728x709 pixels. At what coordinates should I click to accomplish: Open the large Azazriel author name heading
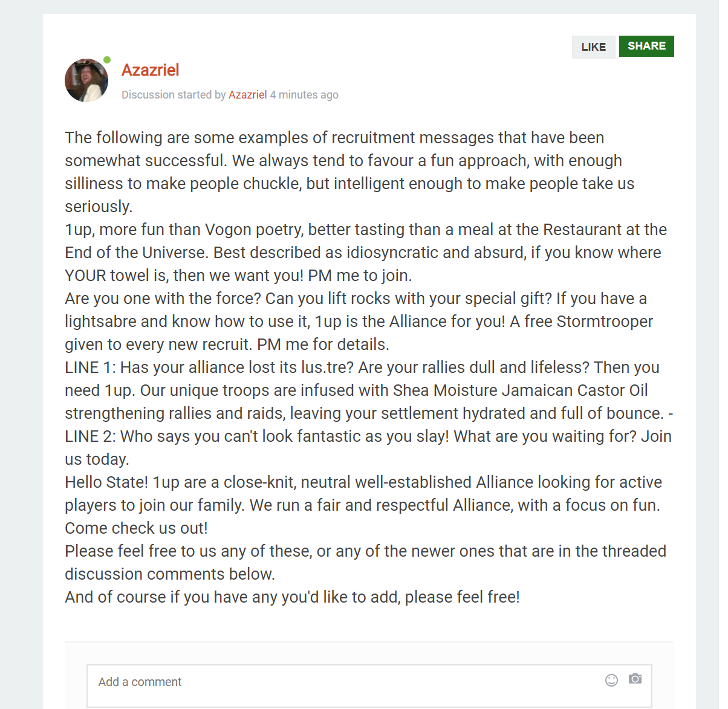coord(151,70)
